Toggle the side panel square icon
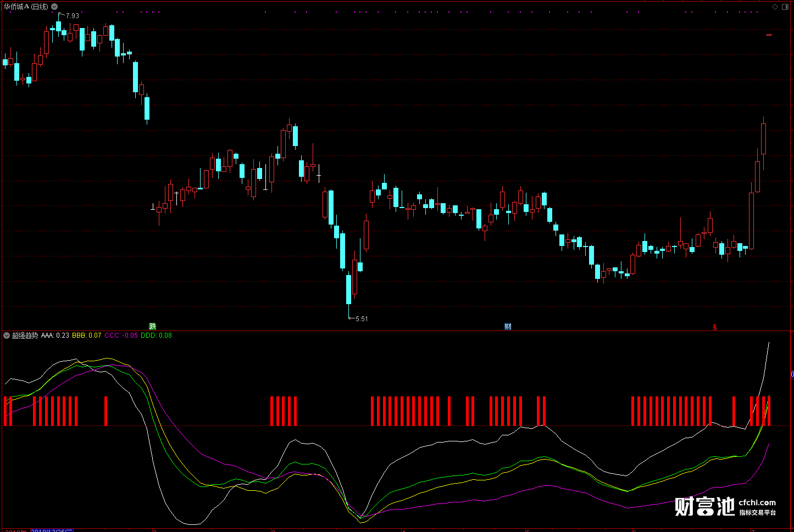The image size is (794, 532). pyautogui.click(x=784, y=7)
